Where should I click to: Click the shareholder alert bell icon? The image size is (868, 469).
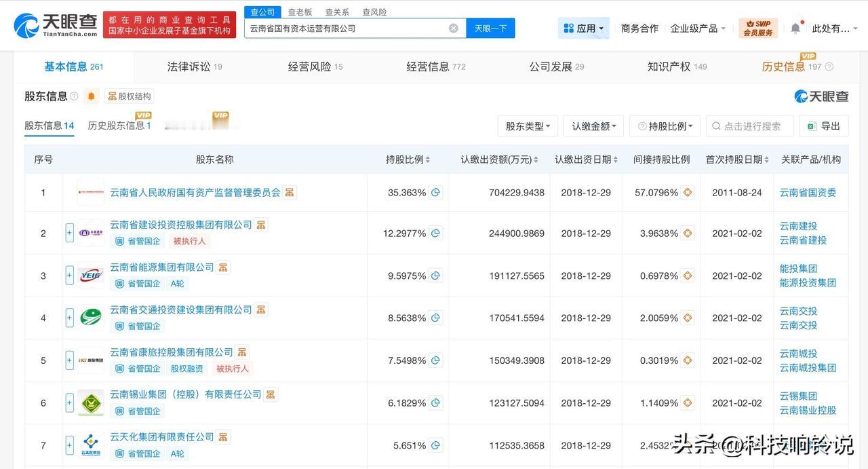coord(92,96)
